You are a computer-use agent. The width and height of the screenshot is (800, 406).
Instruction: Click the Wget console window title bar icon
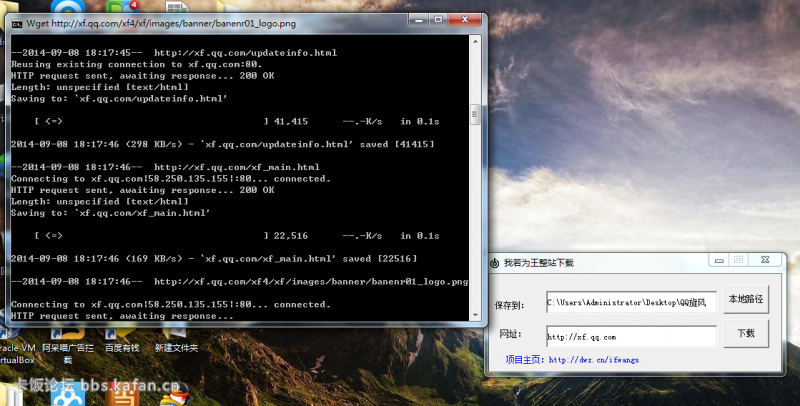click(17, 24)
